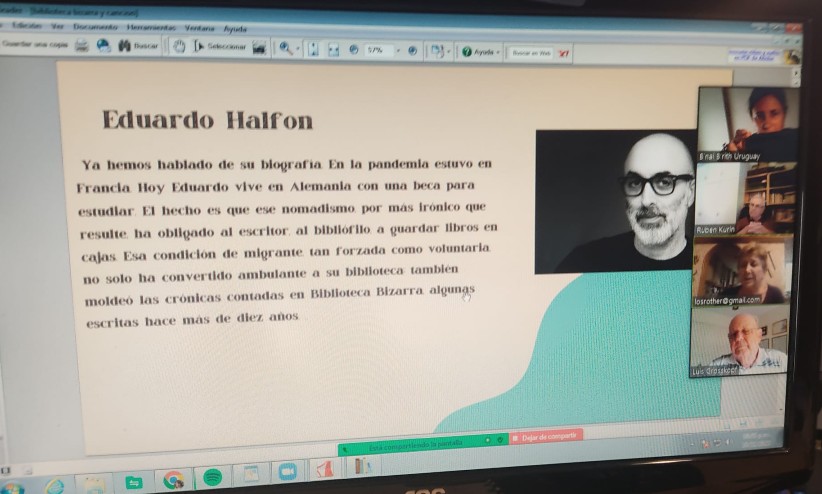Click the fit page height icon
822x494 pixels.
point(313,49)
